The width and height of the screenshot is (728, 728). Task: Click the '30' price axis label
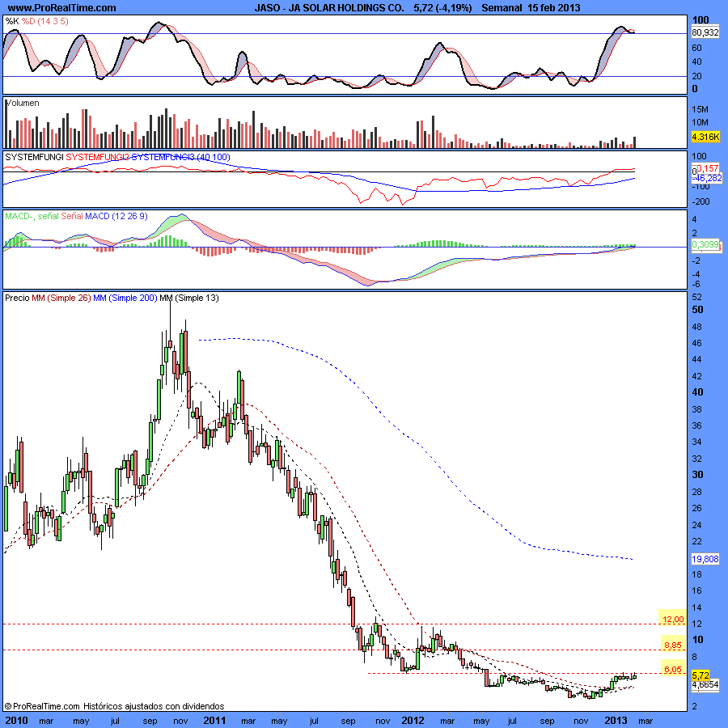coord(697,475)
